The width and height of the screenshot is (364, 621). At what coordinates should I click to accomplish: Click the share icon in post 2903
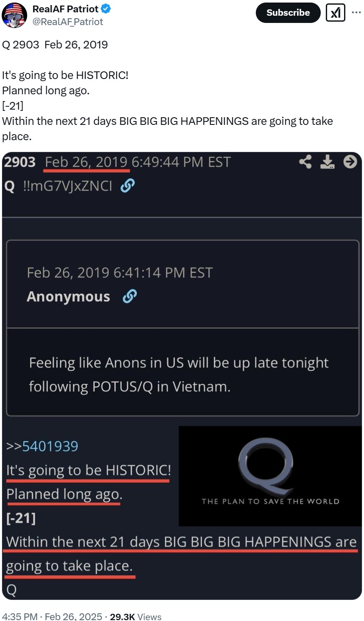click(305, 162)
